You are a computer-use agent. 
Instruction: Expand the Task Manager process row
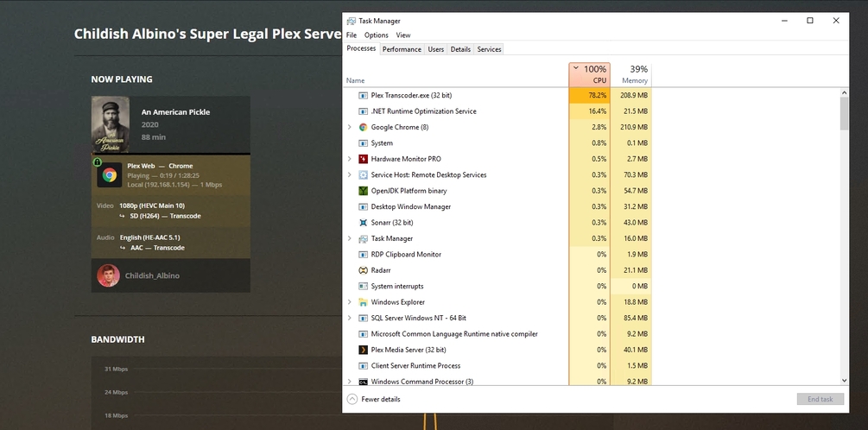(349, 238)
